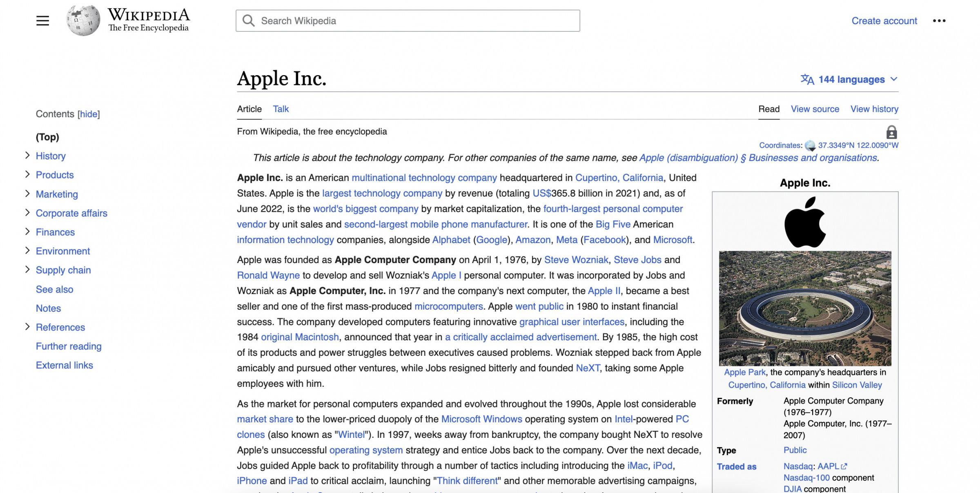Click the AAPL external link icon
The width and height of the screenshot is (980, 493).
click(x=844, y=466)
